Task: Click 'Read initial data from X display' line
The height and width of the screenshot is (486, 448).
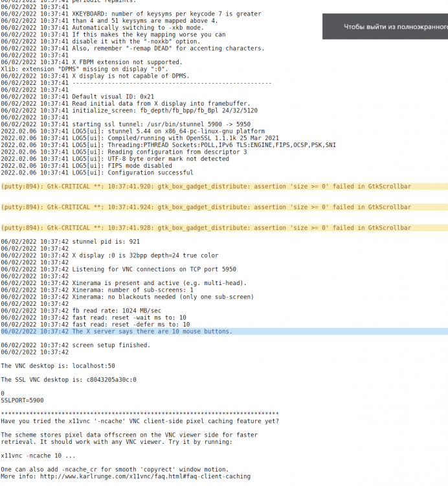Action: (126, 104)
